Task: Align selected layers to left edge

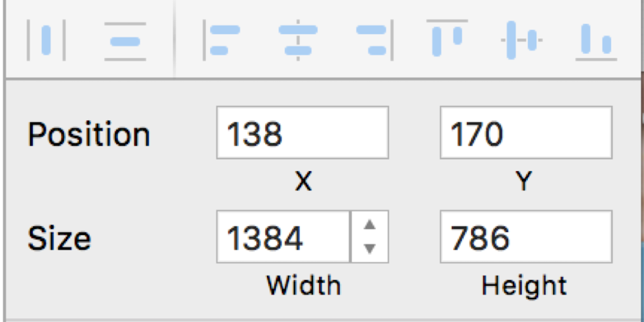Action: click(221, 41)
